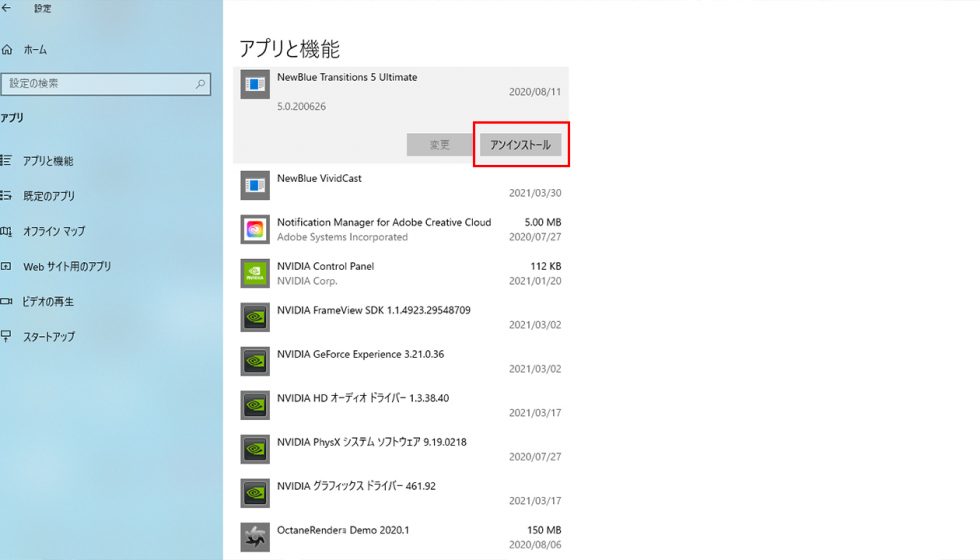
Task: Open Web サイト用のアプリ page
Action: click(x=68, y=266)
